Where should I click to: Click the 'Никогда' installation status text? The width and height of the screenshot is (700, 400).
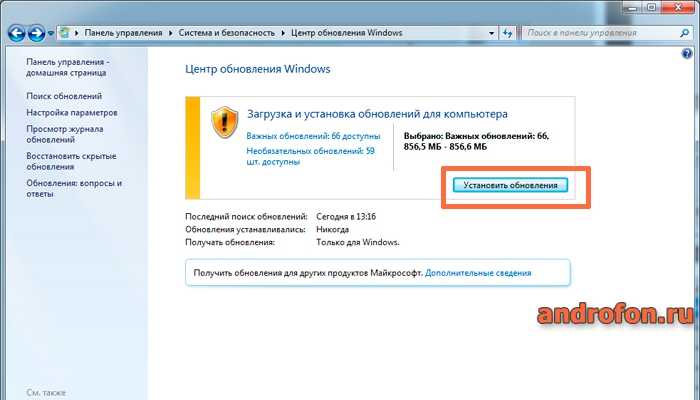pos(333,229)
